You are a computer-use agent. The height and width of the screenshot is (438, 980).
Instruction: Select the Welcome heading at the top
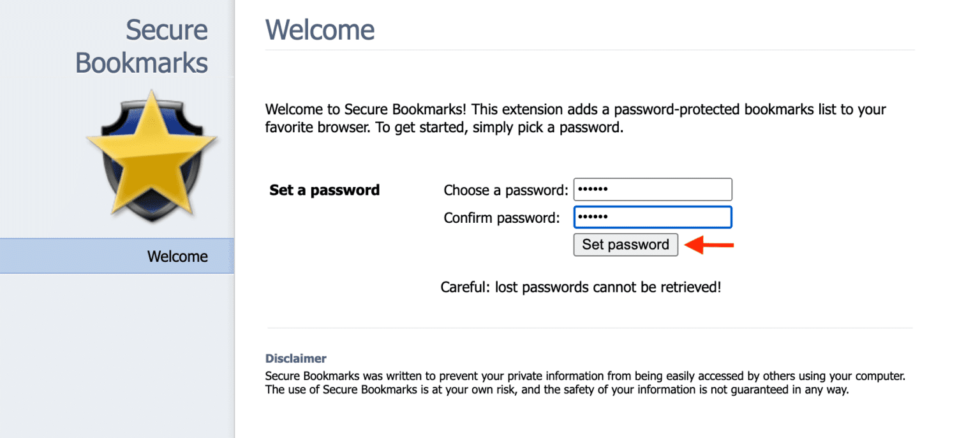coord(320,29)
